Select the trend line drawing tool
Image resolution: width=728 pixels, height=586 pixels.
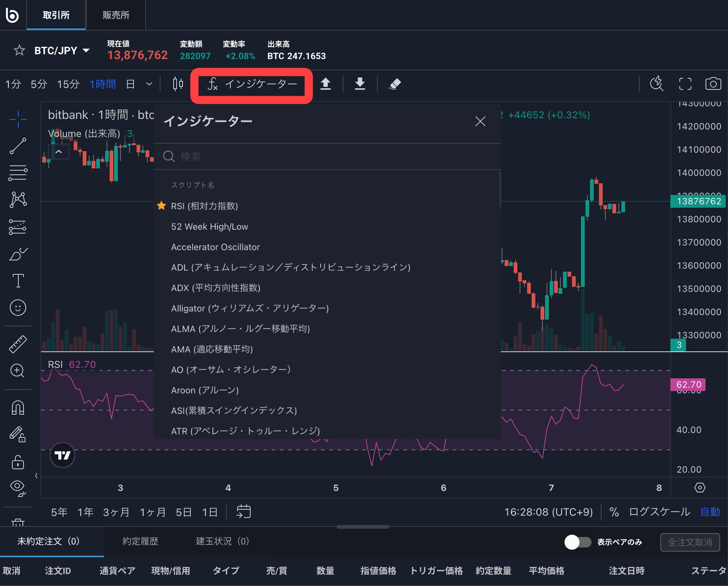coord(18,146)
